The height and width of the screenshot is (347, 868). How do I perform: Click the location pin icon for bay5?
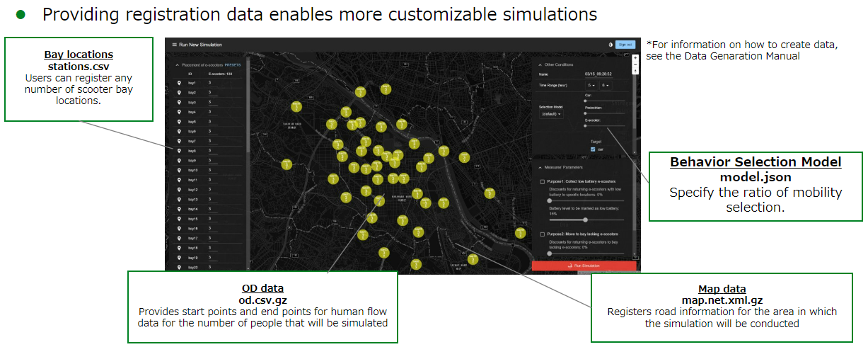[x=179, y=122]
